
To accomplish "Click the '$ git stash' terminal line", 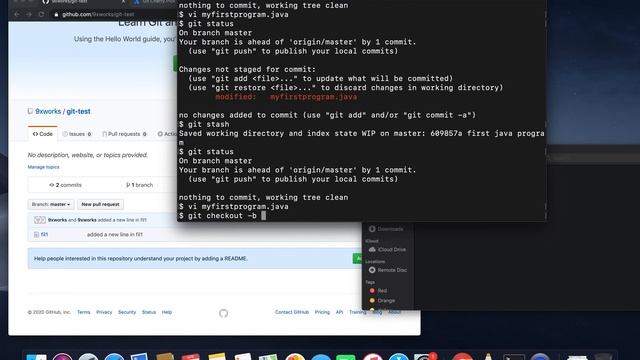I will pyautogui.click(x=204, y=124).
